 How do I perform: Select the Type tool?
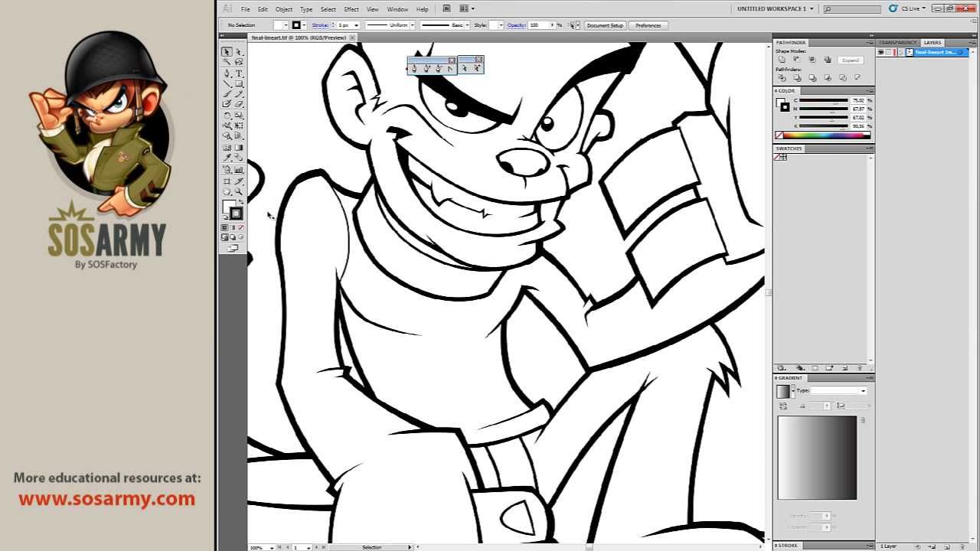(x=239, y=73)
